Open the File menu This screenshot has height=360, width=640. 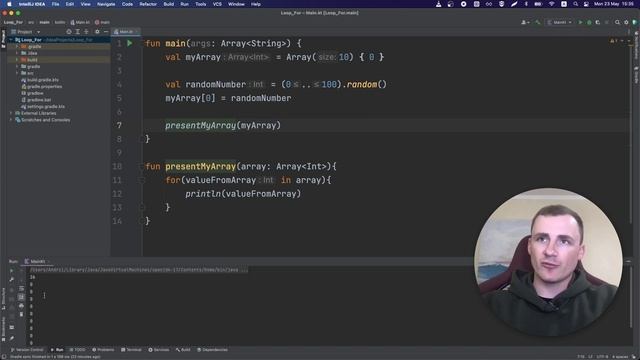(x=55, y=4)
